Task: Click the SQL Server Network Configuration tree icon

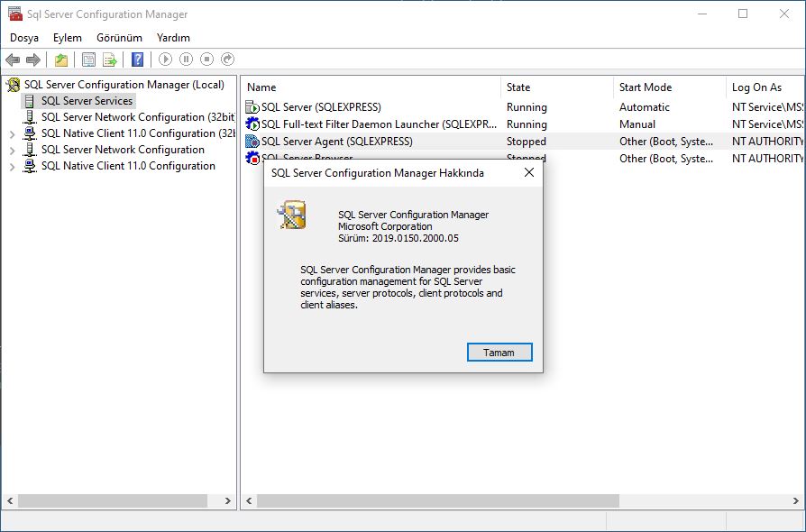Action: coord(31,150)
